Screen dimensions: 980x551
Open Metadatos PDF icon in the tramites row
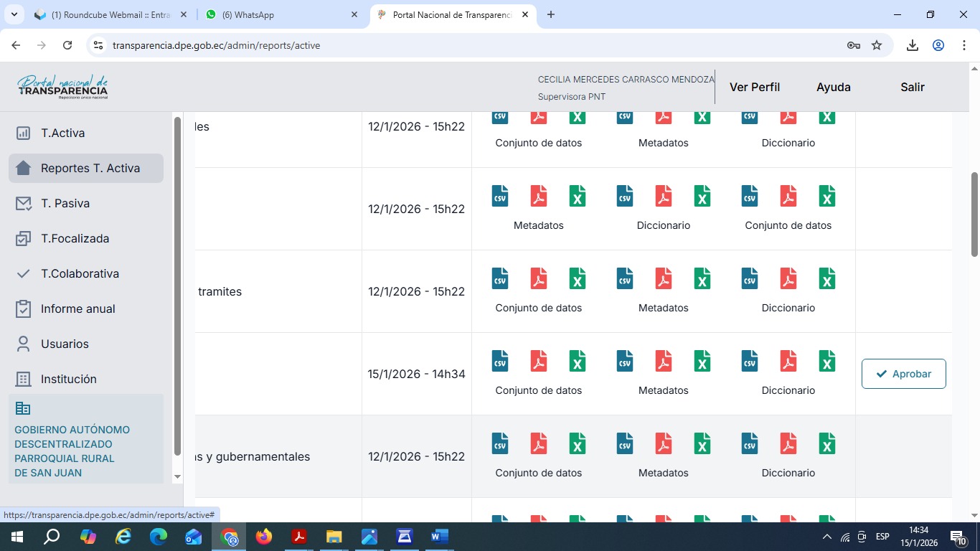tap(664, 278)
